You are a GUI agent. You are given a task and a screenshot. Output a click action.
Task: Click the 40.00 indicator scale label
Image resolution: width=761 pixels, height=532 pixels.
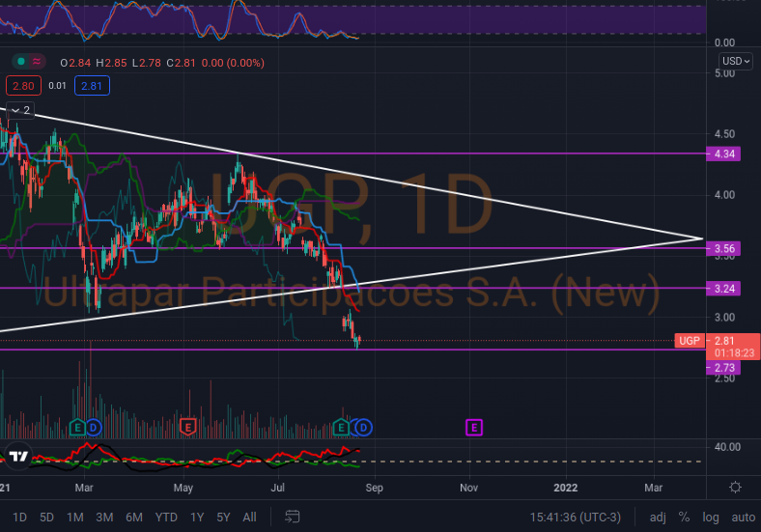pos(727,447)
